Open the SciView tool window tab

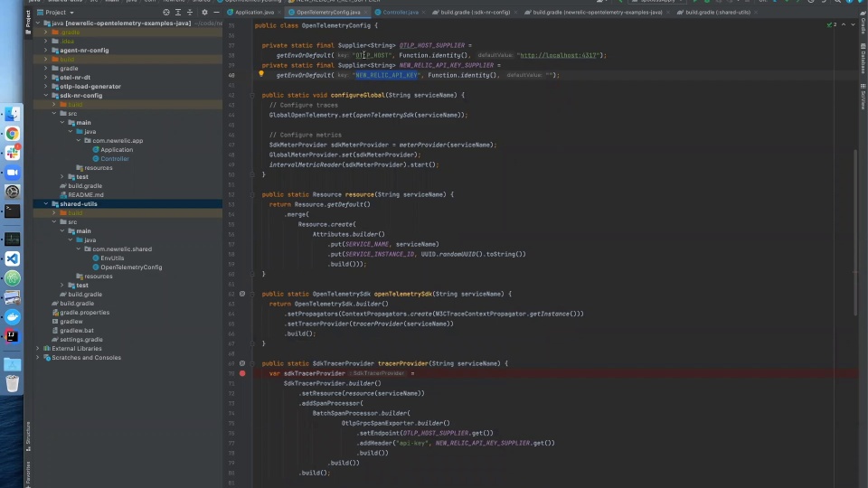863,97
